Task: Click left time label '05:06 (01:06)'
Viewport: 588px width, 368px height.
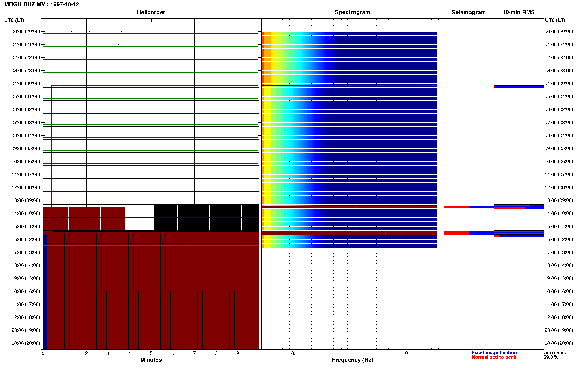Action: click(x=26, y=96)
